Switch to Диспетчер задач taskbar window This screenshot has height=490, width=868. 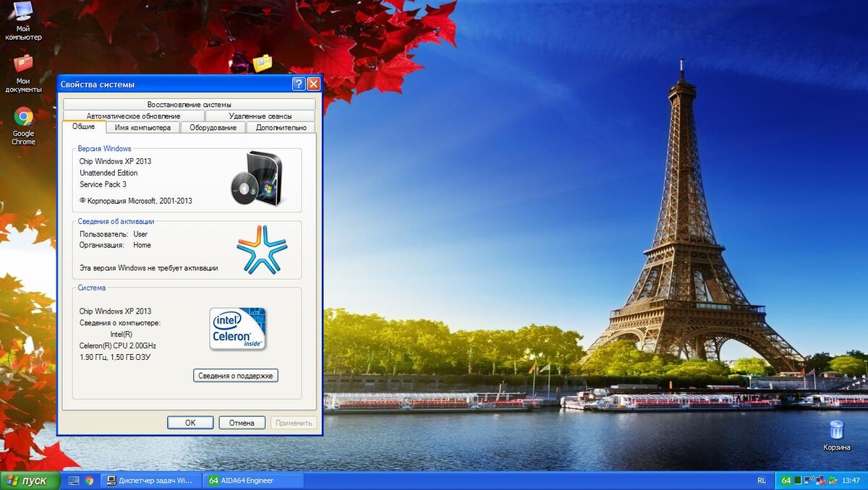click(x=150, y=480)
